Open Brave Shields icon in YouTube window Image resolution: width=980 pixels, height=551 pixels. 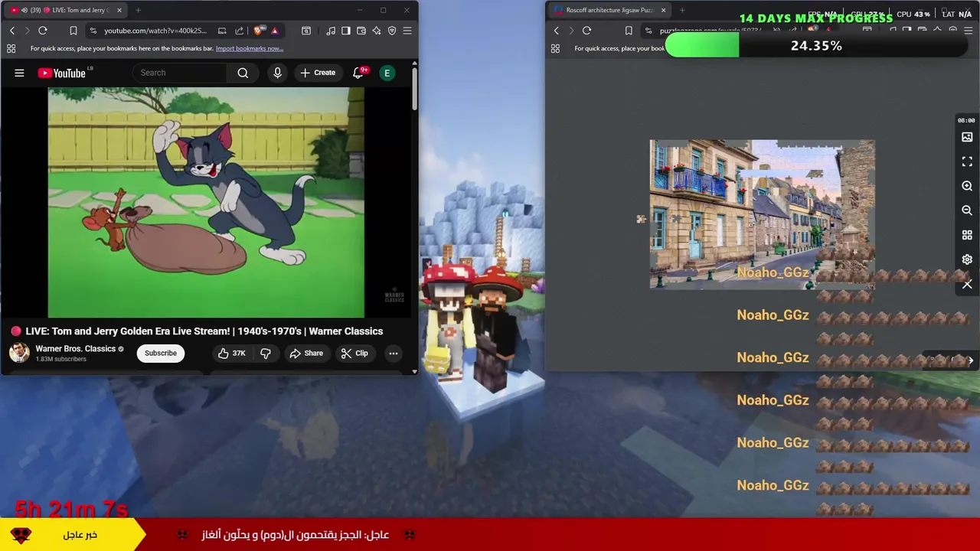[x=259, y=31]
